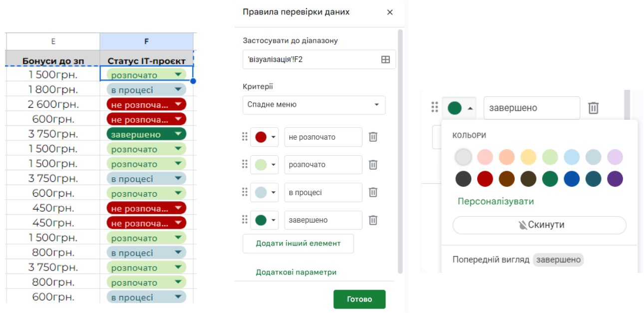Click the trash icon in the color popup row

click(593, 108)
